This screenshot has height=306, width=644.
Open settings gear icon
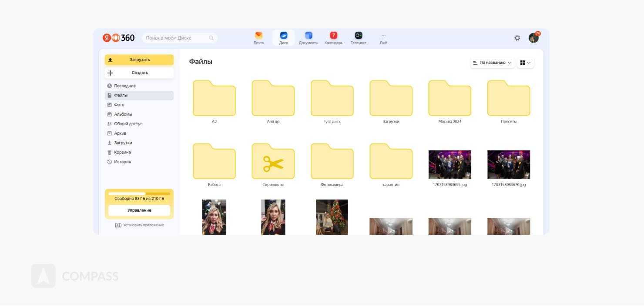coord(517,38)
